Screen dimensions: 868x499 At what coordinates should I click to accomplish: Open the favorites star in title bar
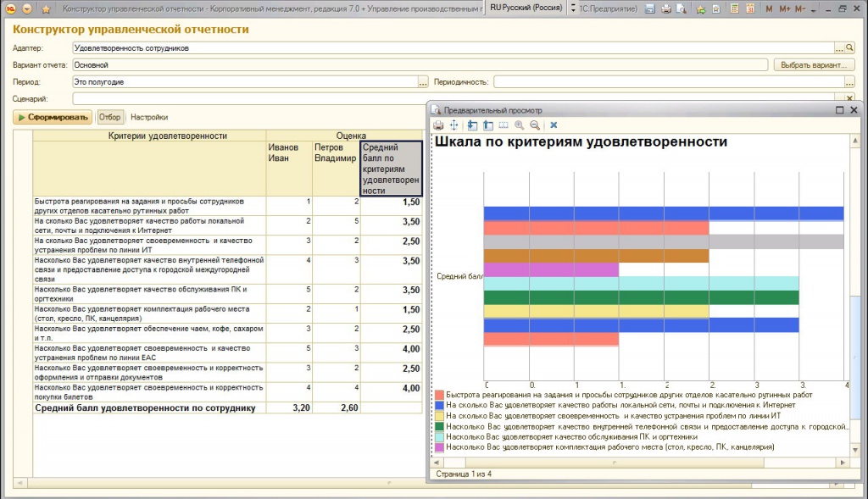[x=46, y=8]
